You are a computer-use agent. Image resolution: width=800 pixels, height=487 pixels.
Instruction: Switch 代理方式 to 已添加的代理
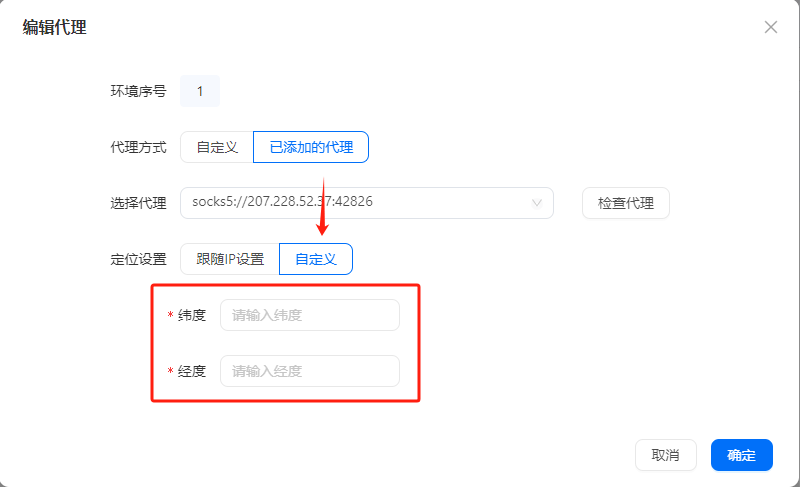tap(311, 147)
